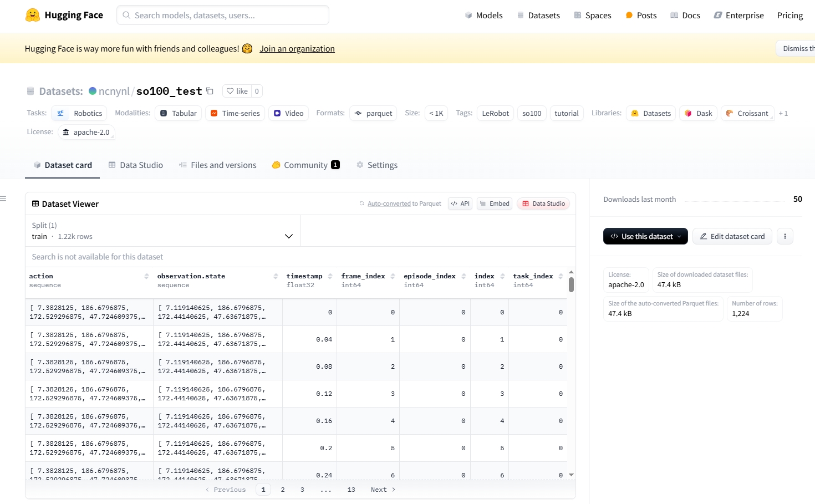Sort by the frame_index column

[x=393, y=276]
